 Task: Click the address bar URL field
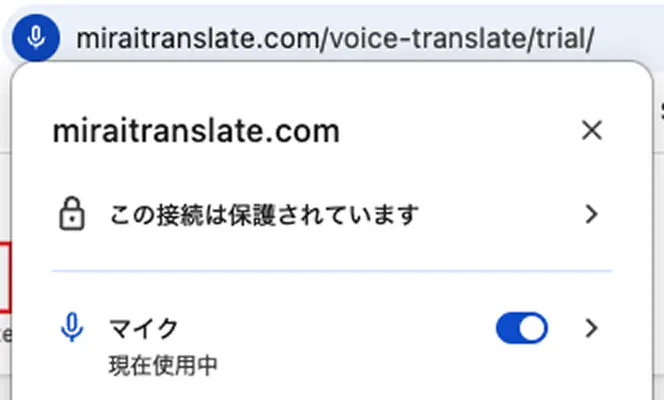[335, 38]
